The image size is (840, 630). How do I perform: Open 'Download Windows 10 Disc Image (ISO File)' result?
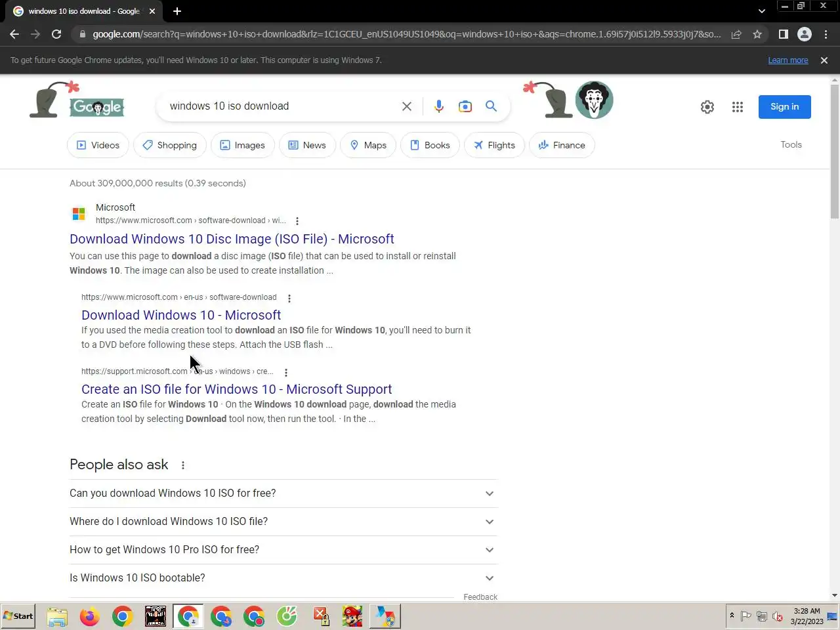tap(232, 239)
